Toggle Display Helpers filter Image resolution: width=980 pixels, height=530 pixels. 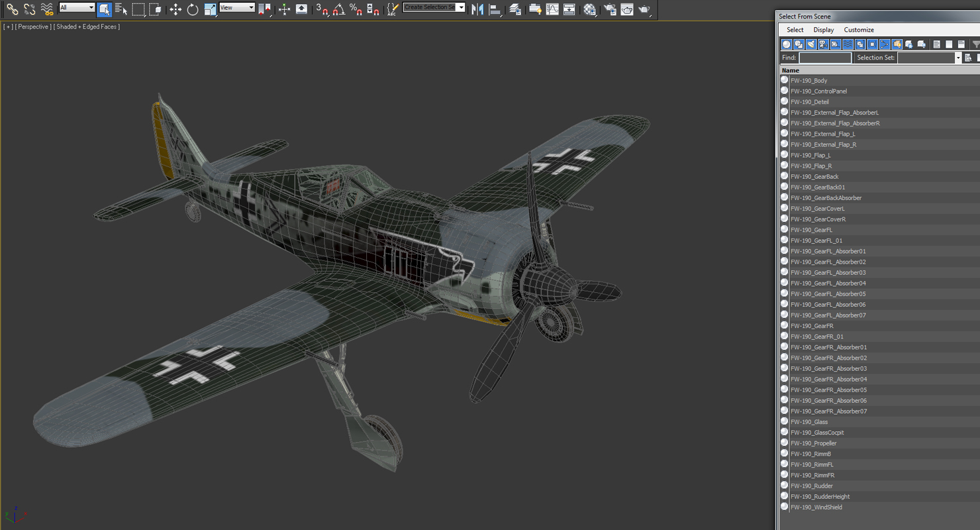coord(836,44)
